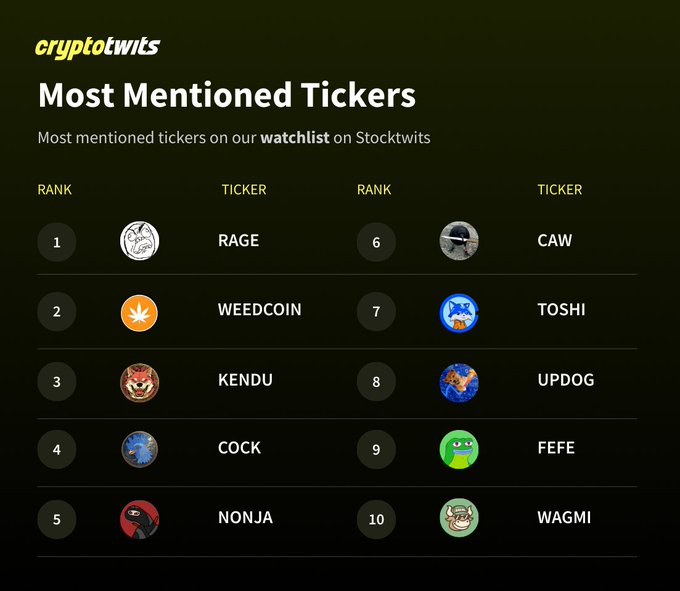The width and height of the screenshot is (680, 591).
Task: Click the RAGE ticker name
Action: (238, 241)
